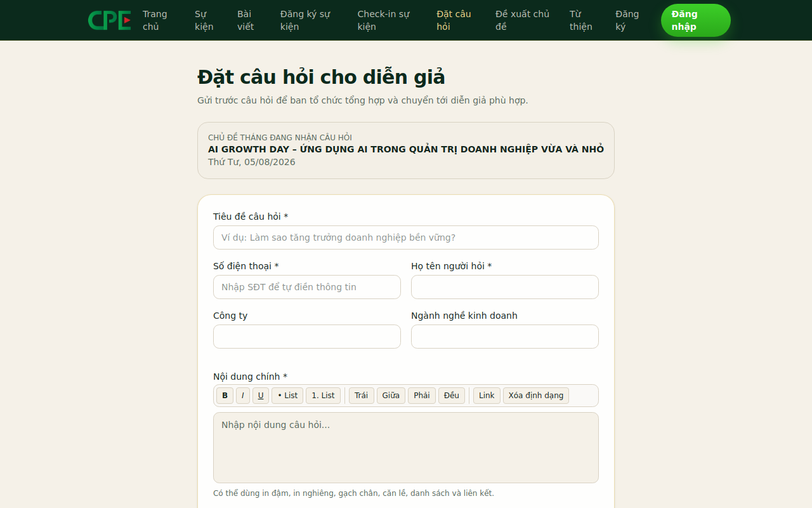Insert a hyperlink with Link button

coord(487,396)
